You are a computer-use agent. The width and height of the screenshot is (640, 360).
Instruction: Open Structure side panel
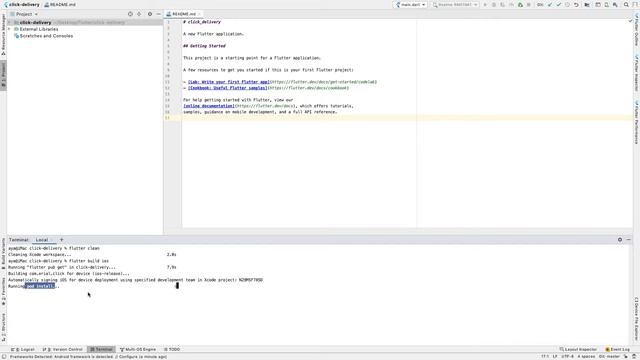point(3,327)
